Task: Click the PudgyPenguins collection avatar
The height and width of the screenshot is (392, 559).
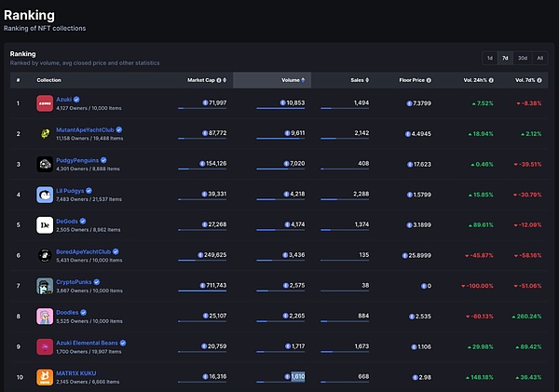Action: 44,164
